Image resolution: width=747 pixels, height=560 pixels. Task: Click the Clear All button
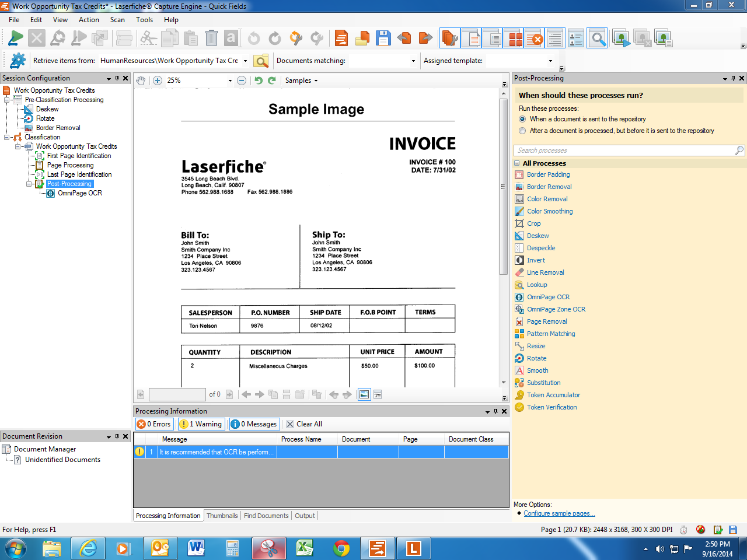coord(304,424)
